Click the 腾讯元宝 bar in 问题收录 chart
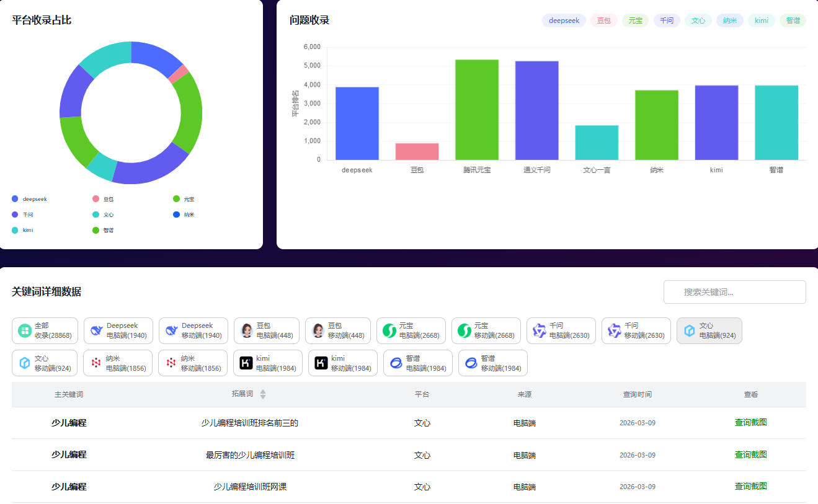 [x=477, y=110]
